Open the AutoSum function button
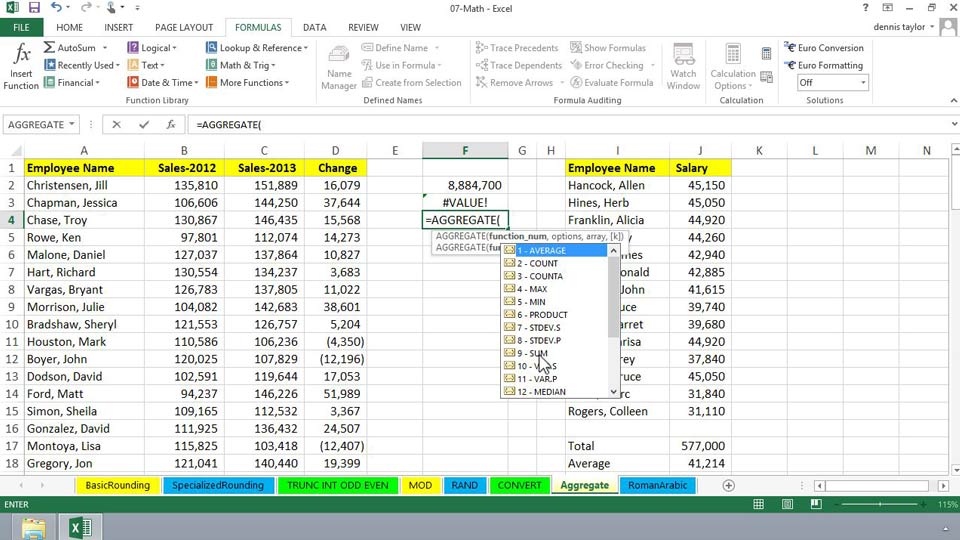Image resolution: width=960 pixels, height=540 pixels. click(x=76, y=48)
